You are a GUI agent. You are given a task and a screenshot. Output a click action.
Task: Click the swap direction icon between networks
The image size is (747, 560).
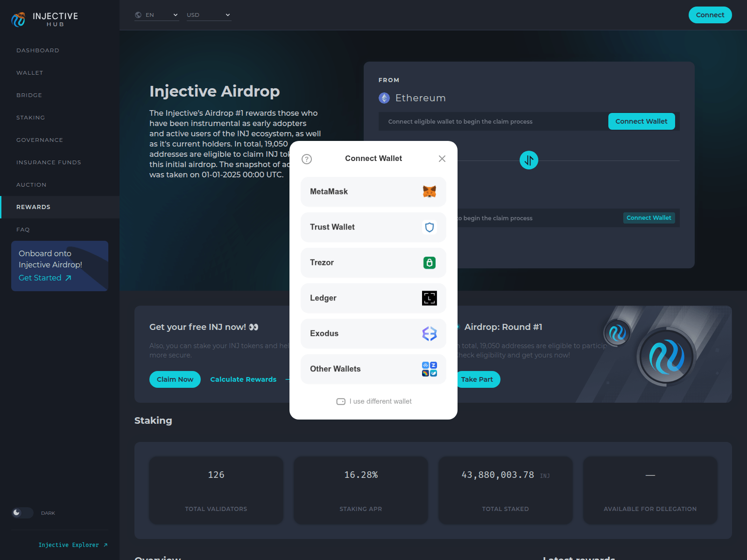coord(529,160)
